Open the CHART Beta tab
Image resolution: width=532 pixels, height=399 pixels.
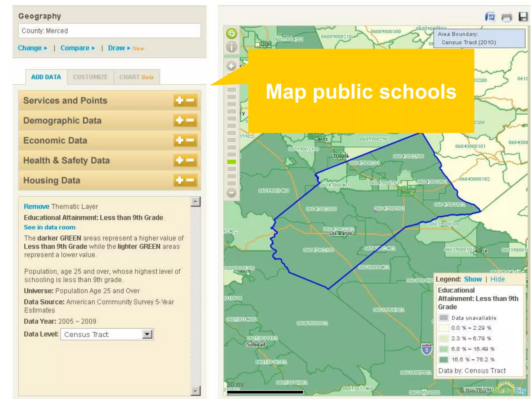pyautogui.click(x=136, y=77)
